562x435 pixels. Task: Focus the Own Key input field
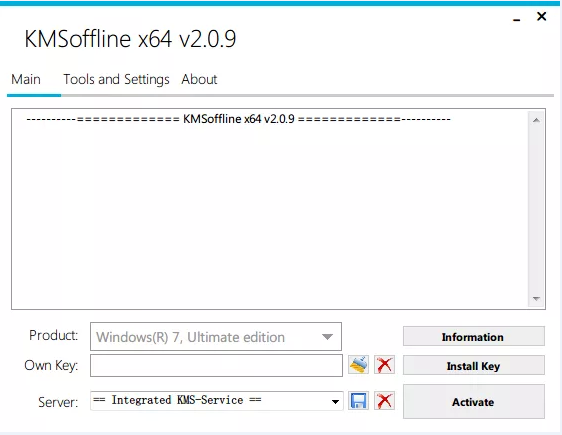tap(216, 365)
